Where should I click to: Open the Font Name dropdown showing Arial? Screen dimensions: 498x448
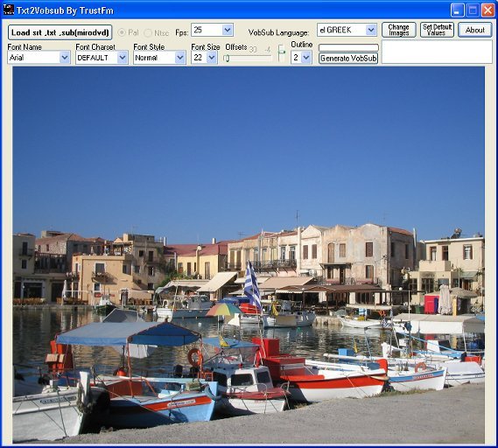click(x=65, y=58)
